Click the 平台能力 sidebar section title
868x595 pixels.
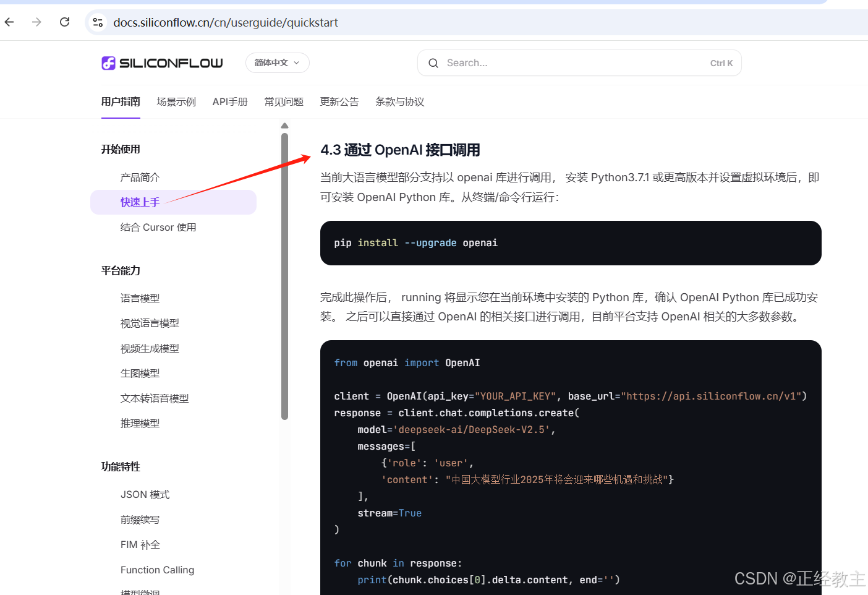(x=121, y=271)
